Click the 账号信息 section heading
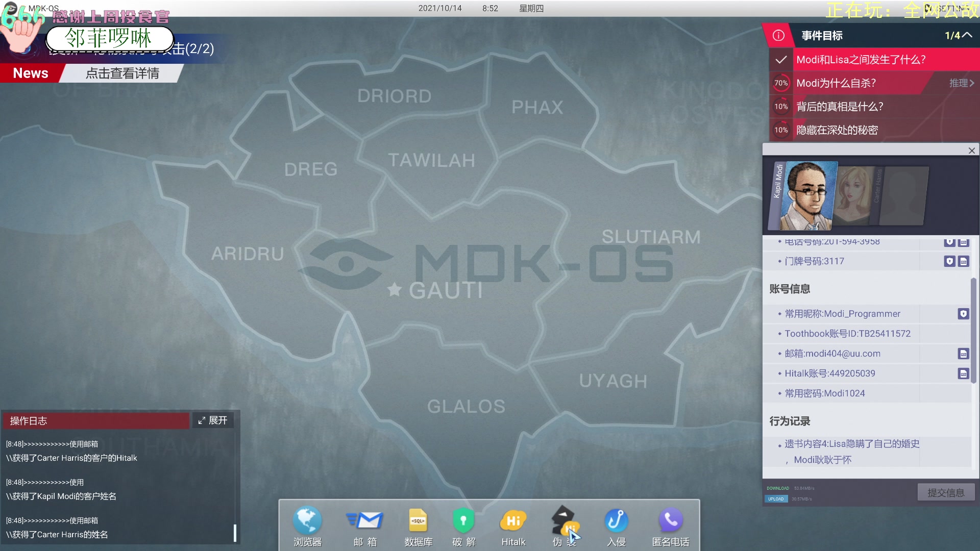Image resolution: width=980 pixels, height=551 pixels. point(790,289)
